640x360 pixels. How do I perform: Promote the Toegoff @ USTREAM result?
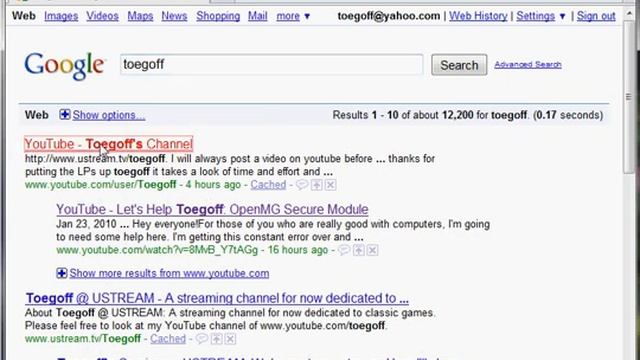(x=217, y=339)
